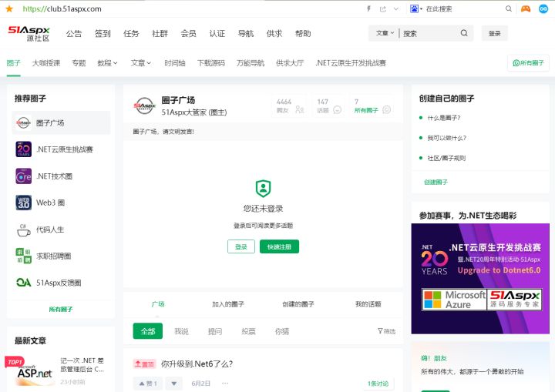Open the 签到 menu item
The width and height of the screenshot is (555, 392).
[103, 34]
